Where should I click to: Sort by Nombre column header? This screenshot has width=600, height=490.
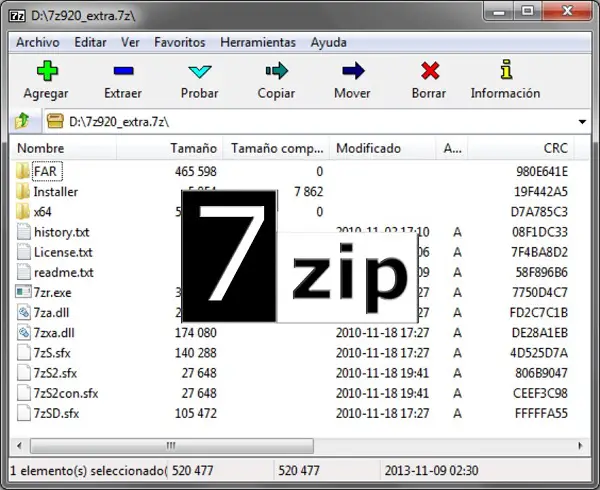64,148
